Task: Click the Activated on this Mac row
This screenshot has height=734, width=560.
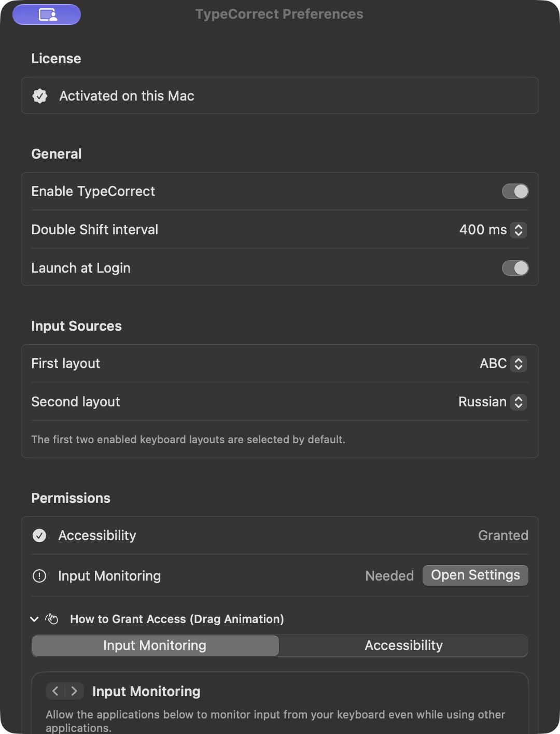Action: pyautogui.click(x=280, y=96)
